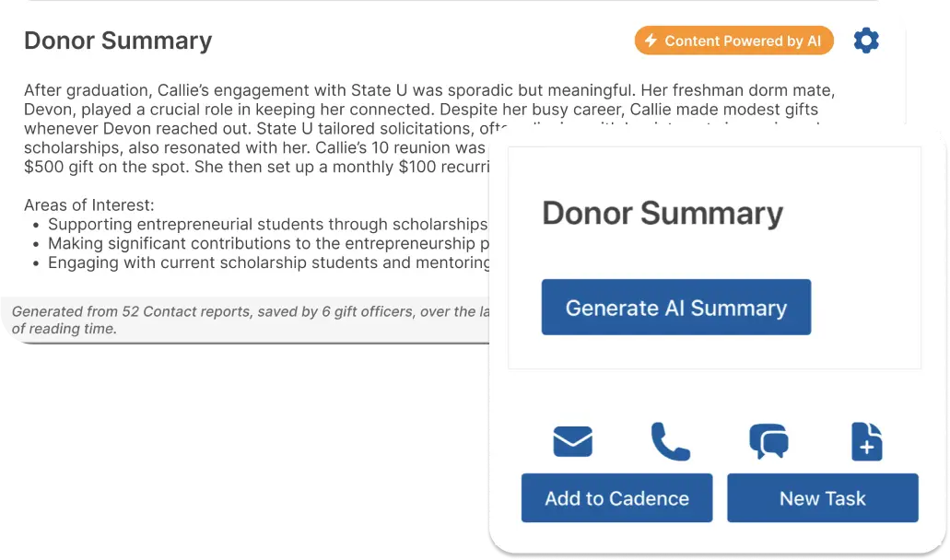Click the 'of reading time' footer text
This screenshot has width=950, height=560.
point(64,328)
